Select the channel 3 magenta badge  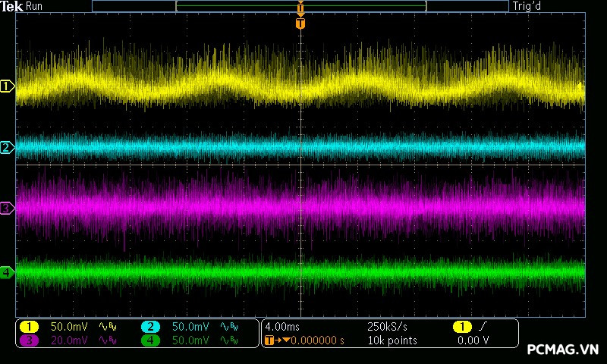(29, 340)
